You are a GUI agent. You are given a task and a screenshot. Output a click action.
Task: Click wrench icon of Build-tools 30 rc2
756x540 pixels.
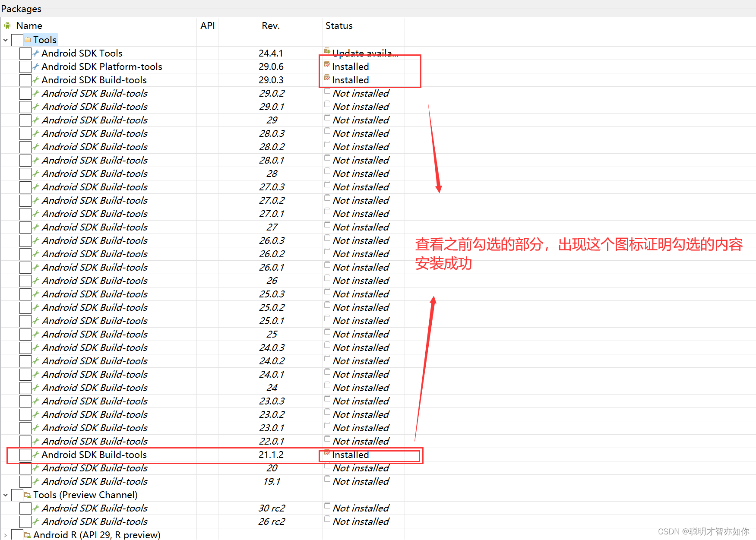pos(36,508)
